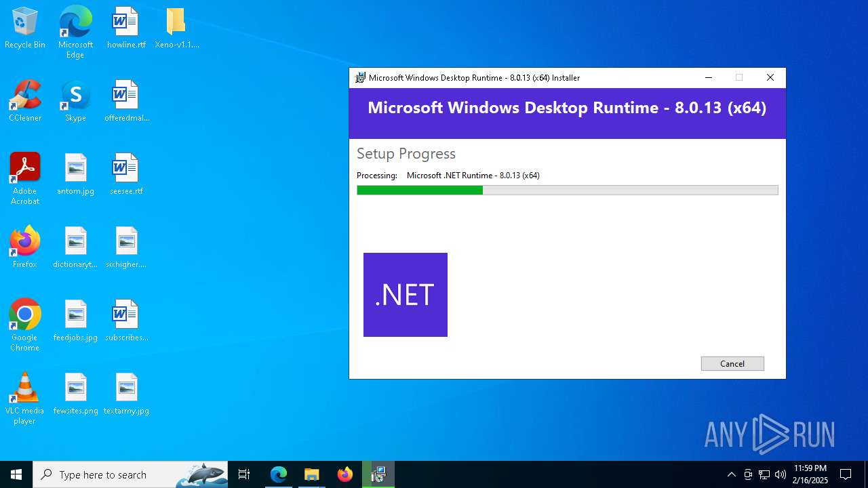Switch to the installer taskbar item
The height and width of the screenshot is (488, 868).
coord(378,474)
